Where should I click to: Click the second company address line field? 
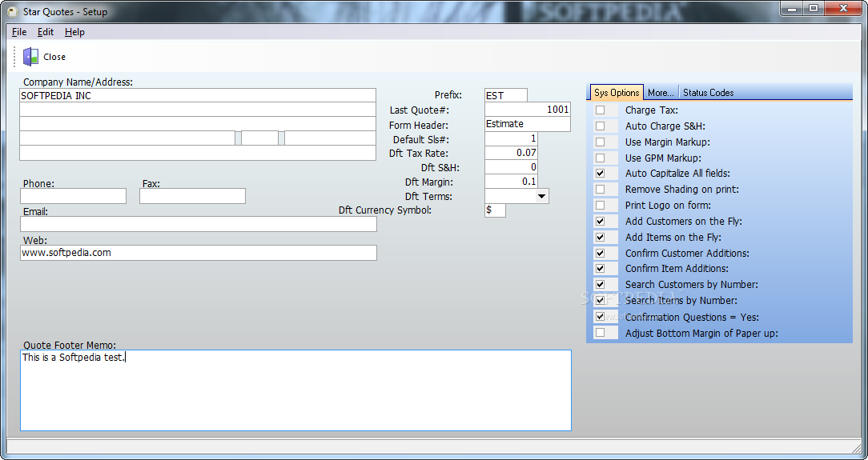[x=198, y=110]
